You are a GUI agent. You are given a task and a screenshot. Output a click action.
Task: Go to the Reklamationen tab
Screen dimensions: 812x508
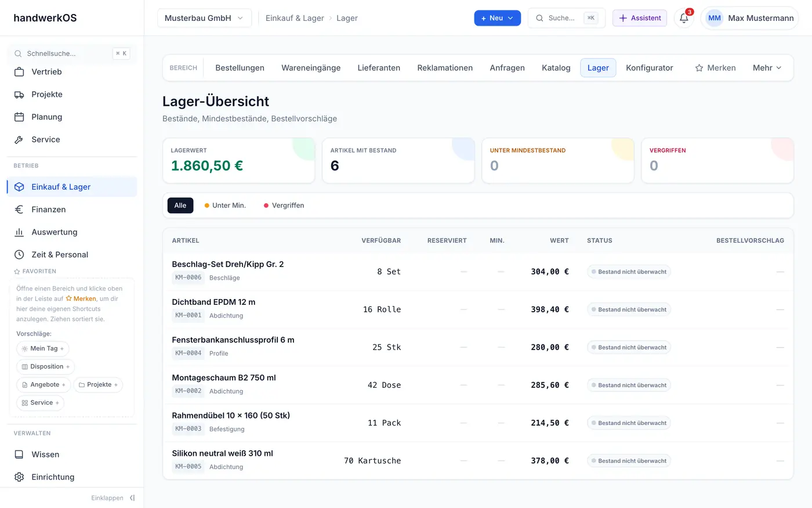pyautogui.click(x=445, y=68)
